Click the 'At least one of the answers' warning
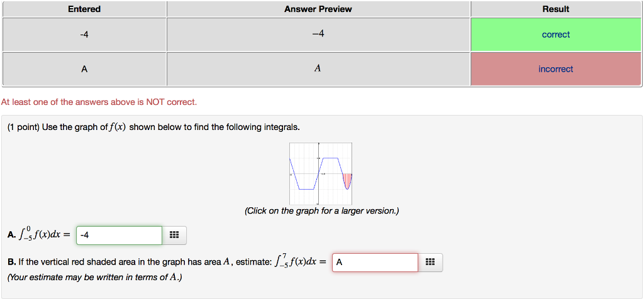 click(99, 102)
